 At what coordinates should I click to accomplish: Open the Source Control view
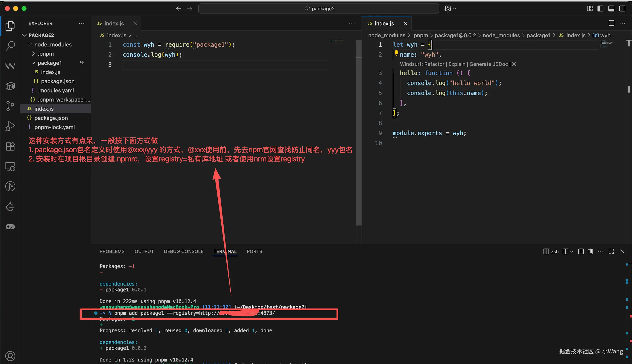[10, 106]
